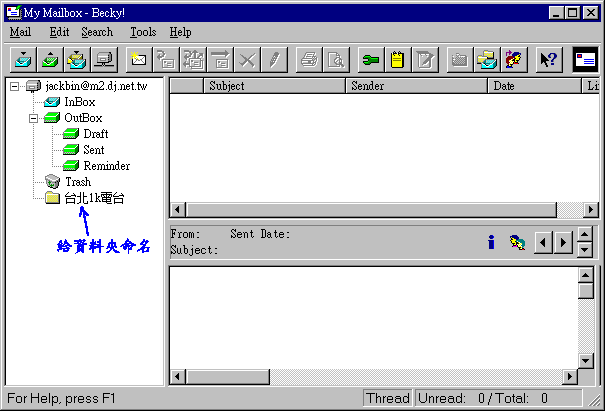The height and width of the screenshot is (411, 605).
Task: Select the OutBox folder
Action: [x=83, y=118]
